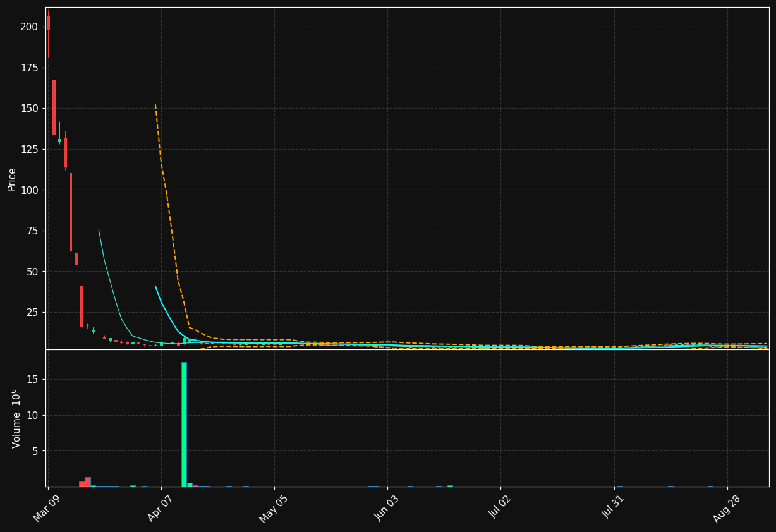This screenshot has height=532, width=776.
Task: Click the 125 price axis tick
Action: (x=29, y=149)
